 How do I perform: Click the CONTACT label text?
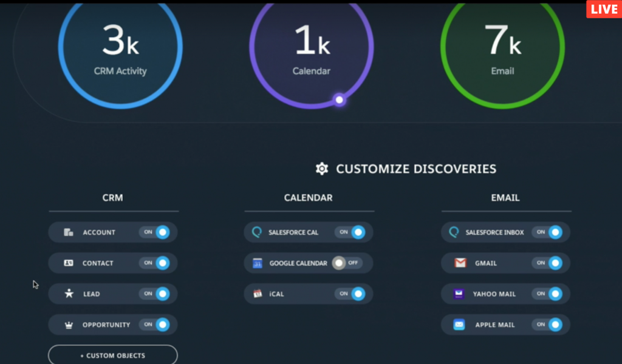coord(98,263)
